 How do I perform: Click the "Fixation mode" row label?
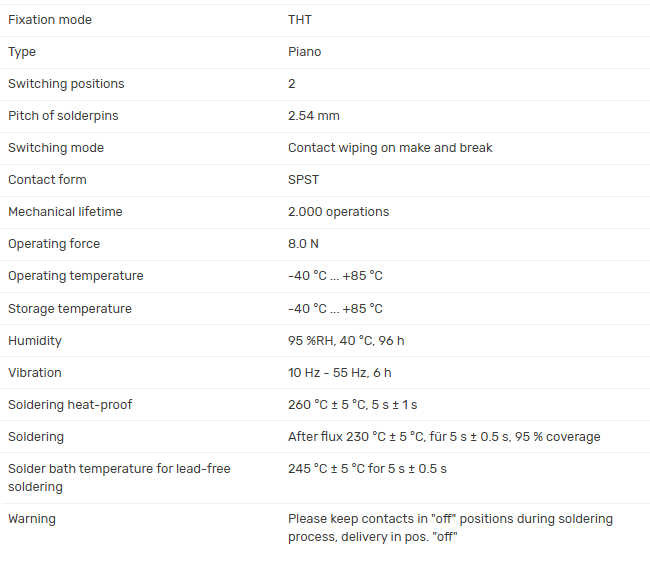pos(50,20)
